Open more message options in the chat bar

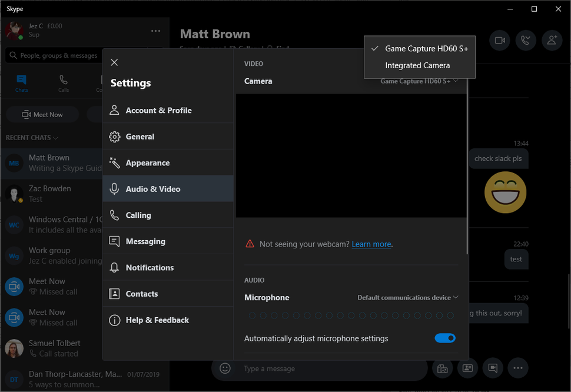click(518, 368)
